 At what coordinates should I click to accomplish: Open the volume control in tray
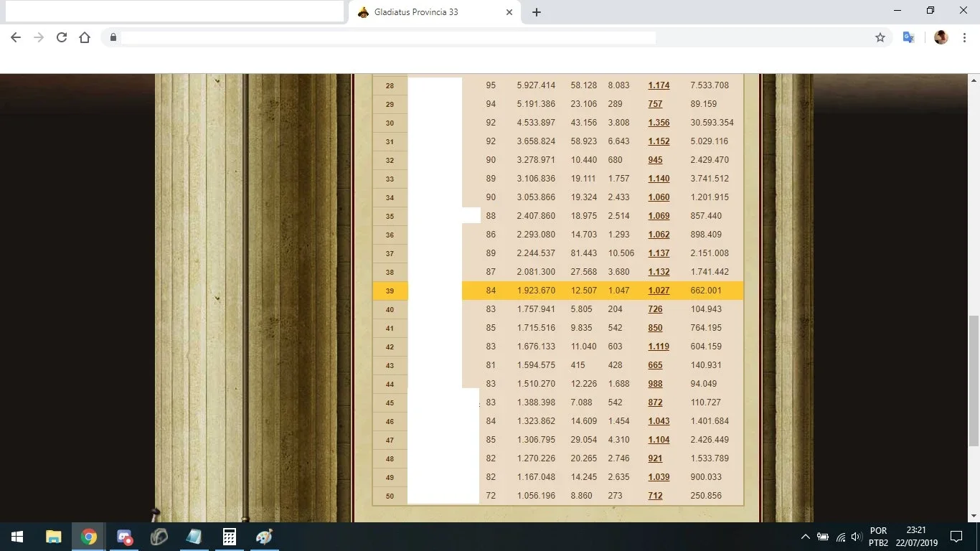point(857,537)
